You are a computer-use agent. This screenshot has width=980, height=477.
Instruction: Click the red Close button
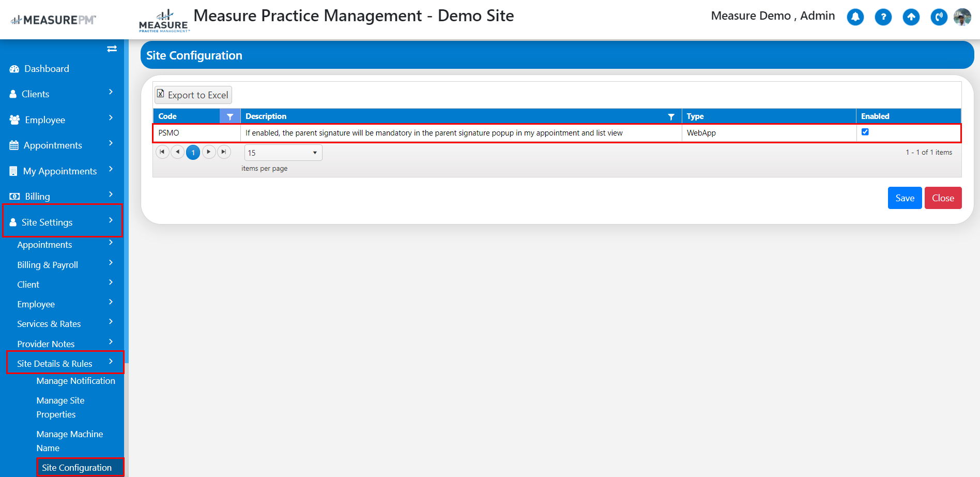click(943, 198)
